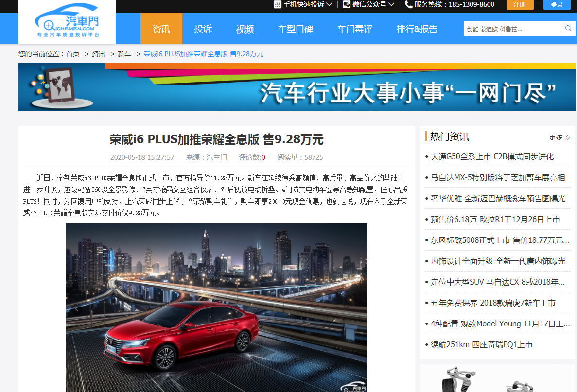Click the 阅读量：58725 view count
The image size is (577, 392).
300,157
